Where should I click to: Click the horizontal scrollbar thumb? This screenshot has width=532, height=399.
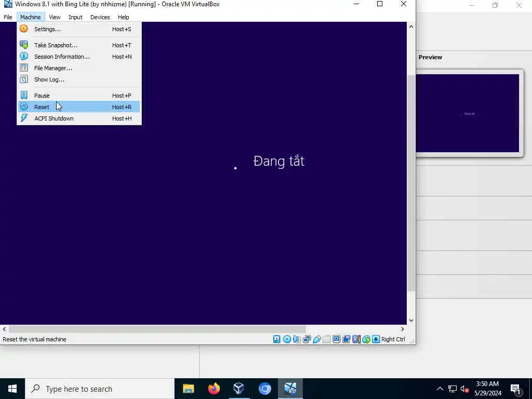[x=157, y=329]
